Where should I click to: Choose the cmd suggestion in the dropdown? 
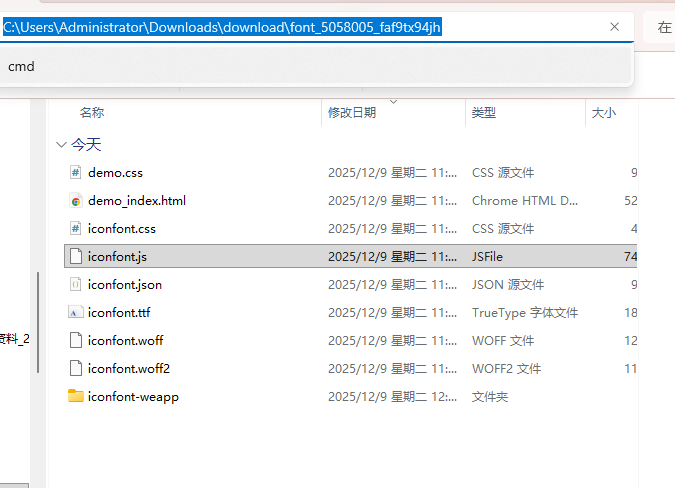coord(315,66)
